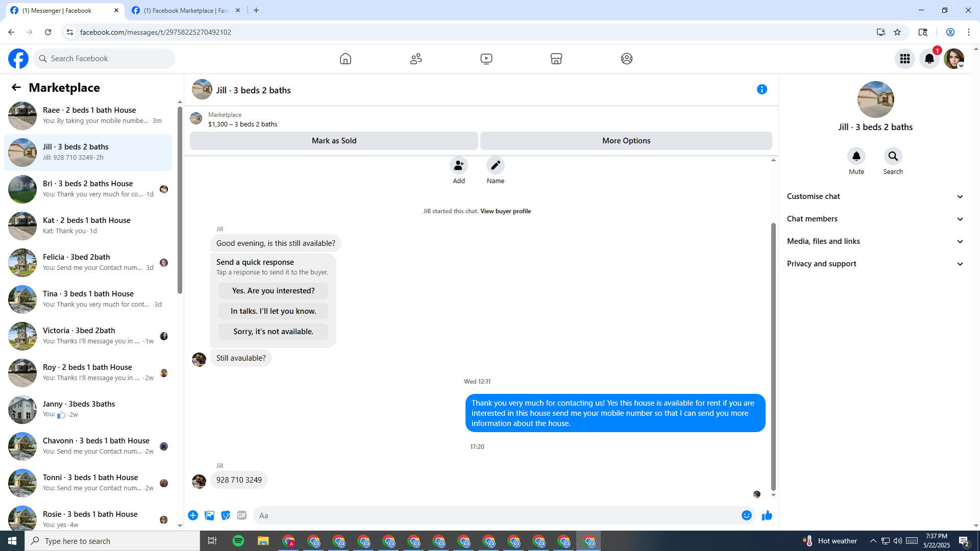Open More Options for the listing
This screenshot has width=980, height=551.
coord(626,141)
